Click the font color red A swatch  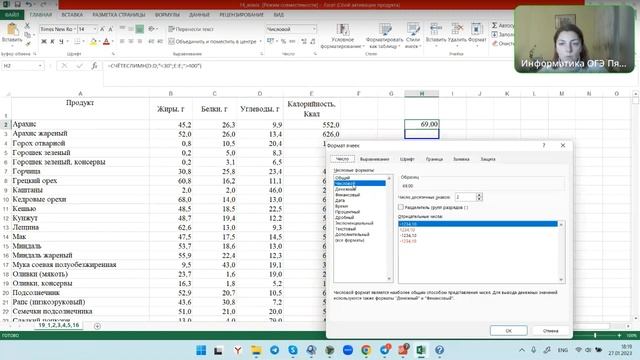107,41
